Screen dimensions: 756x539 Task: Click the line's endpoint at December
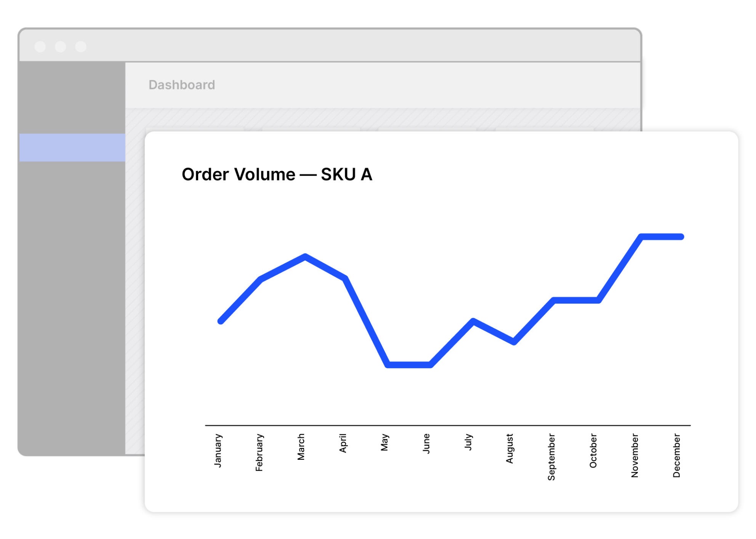coord(681,237)
